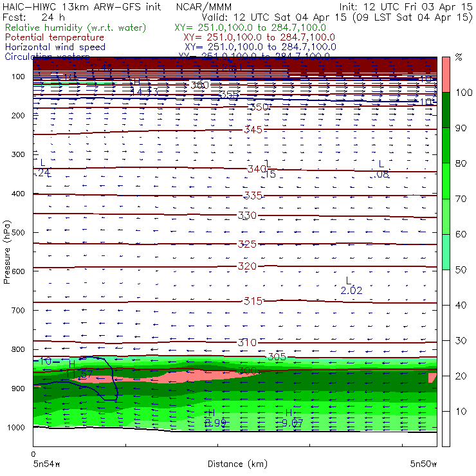
Task: Click the '200' pressure axis tick label
Action: tap(18, 116)
